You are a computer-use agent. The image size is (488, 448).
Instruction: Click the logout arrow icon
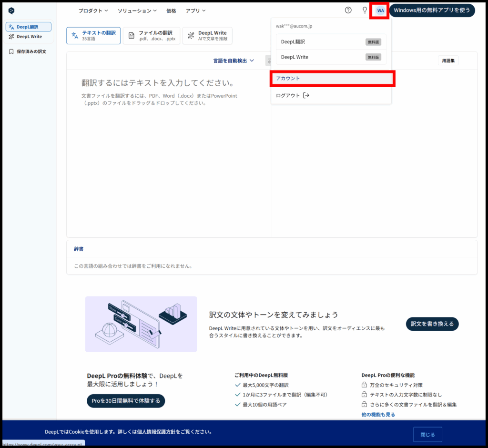pyautogui.click(x=306, y=95)
